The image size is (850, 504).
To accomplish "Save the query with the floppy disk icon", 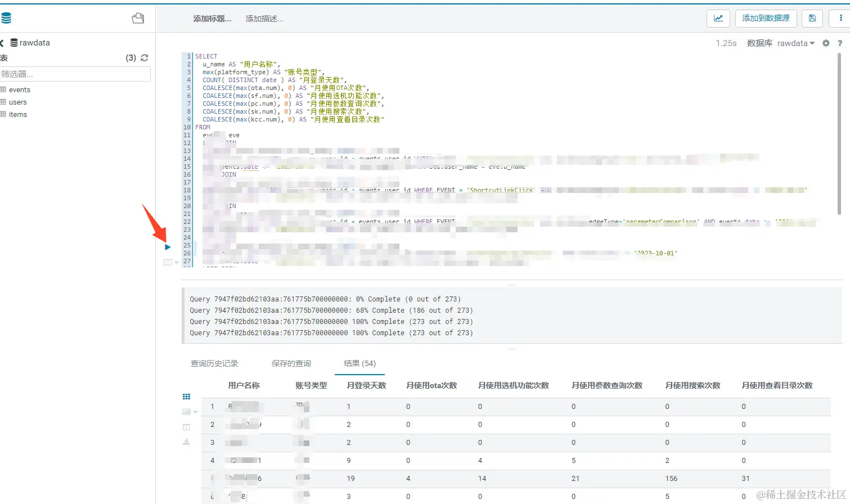I will point(812,19).
